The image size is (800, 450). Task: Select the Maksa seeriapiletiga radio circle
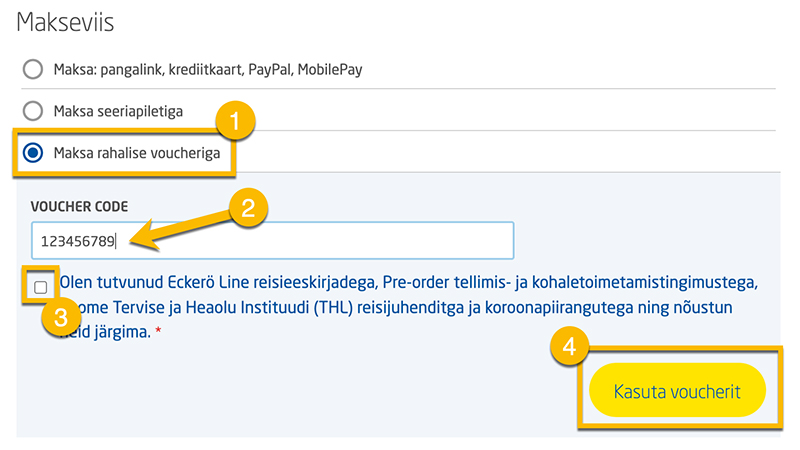point(33,111)
